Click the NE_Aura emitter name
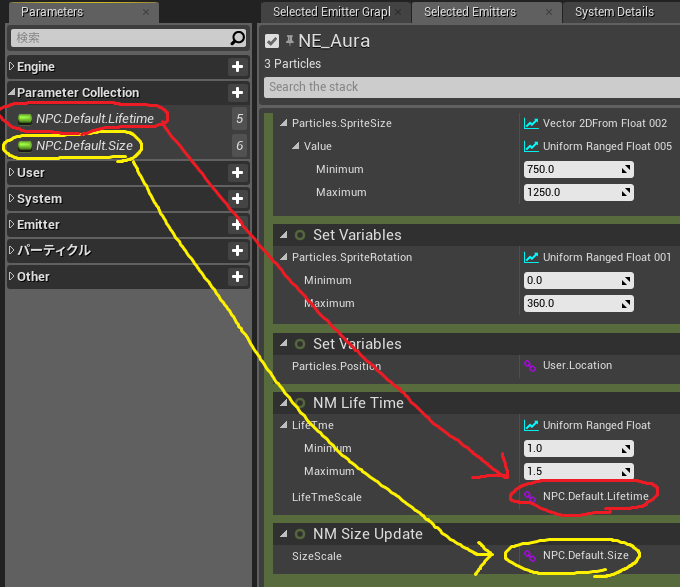680x587 pixels. (334, 41)
